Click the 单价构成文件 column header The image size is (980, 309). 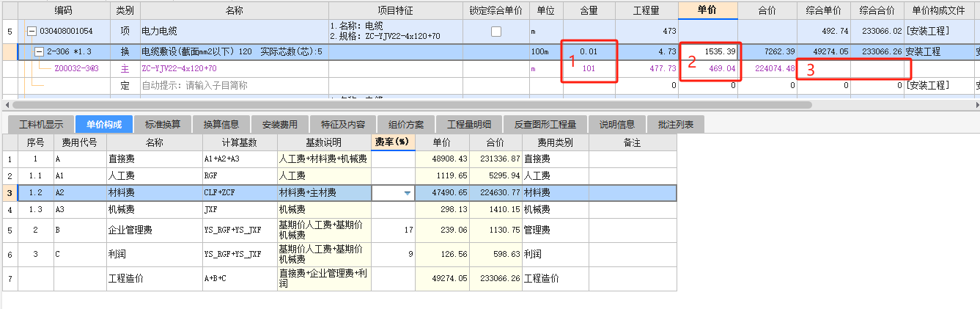938,10
